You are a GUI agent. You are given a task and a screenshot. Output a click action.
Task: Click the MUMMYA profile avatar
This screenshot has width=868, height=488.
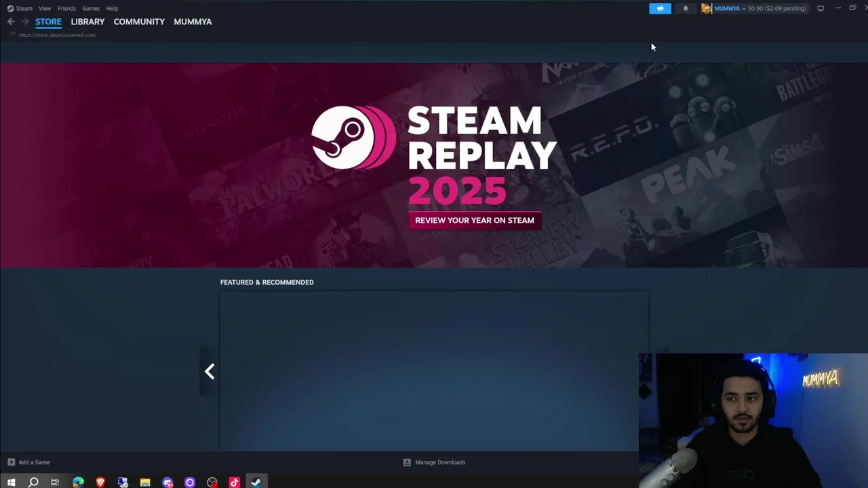(707, 9)
